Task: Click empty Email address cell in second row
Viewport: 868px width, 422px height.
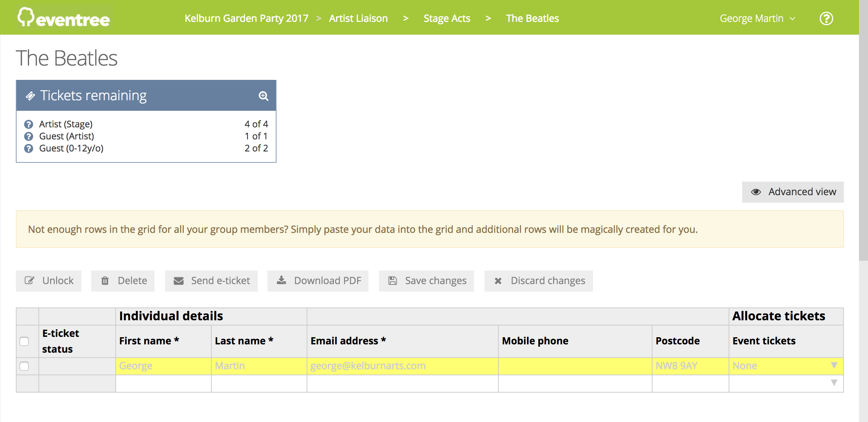Action: 403,384
